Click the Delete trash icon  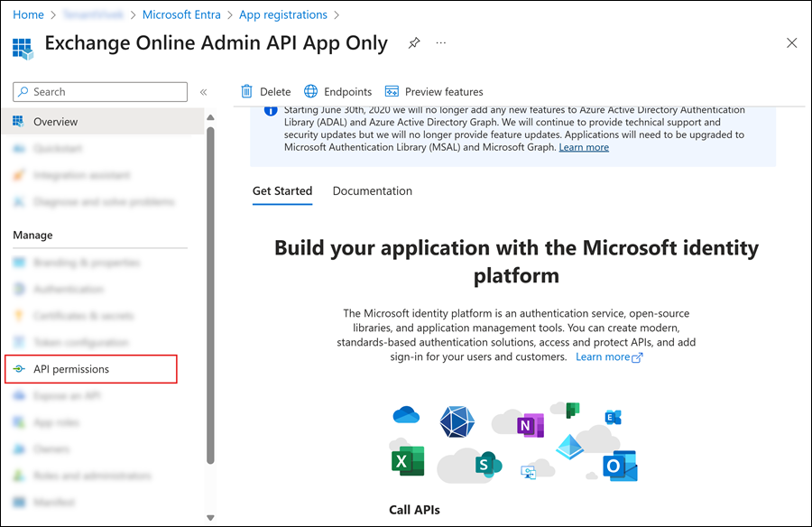[x=246, y=91]
